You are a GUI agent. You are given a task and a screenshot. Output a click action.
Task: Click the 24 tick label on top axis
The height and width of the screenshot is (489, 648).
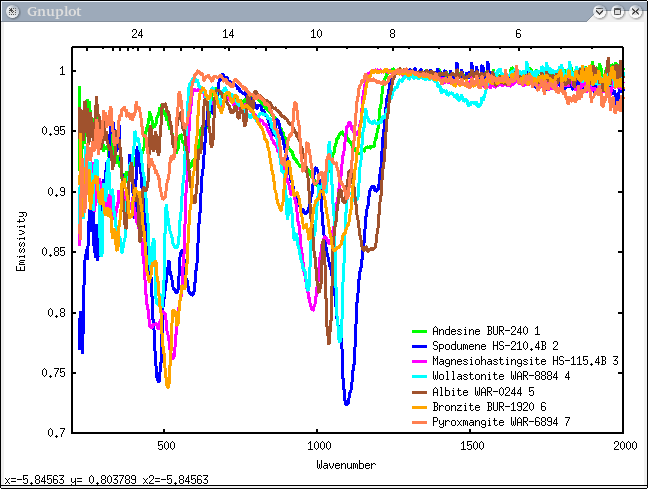pos(137,34)
